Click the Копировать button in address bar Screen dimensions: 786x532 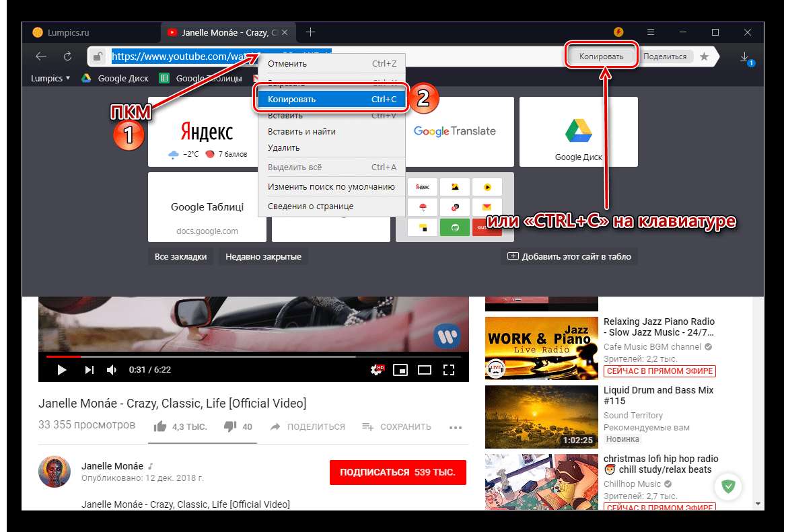pos(601,56)
